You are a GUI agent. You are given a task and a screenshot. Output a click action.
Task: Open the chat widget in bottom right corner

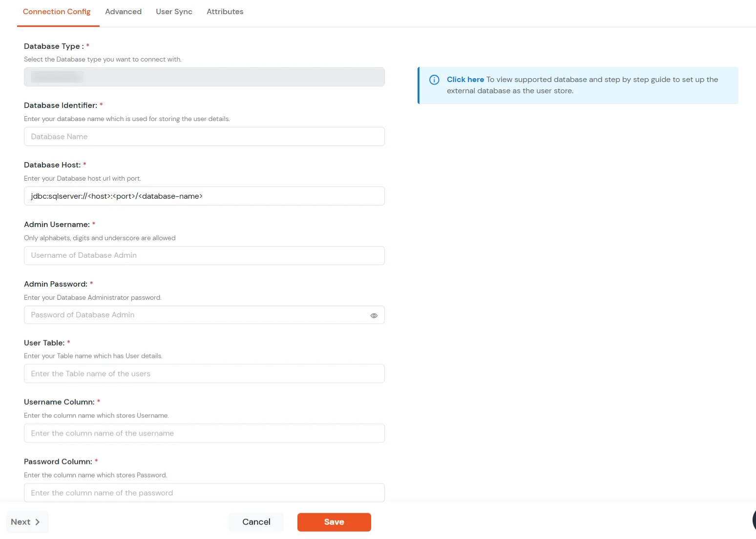click(x=753, y=520)
